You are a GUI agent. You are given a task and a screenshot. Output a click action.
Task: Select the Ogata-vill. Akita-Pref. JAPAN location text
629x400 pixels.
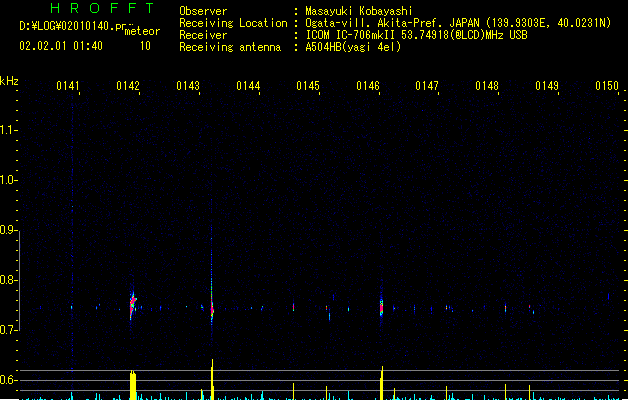pos(458,23)
